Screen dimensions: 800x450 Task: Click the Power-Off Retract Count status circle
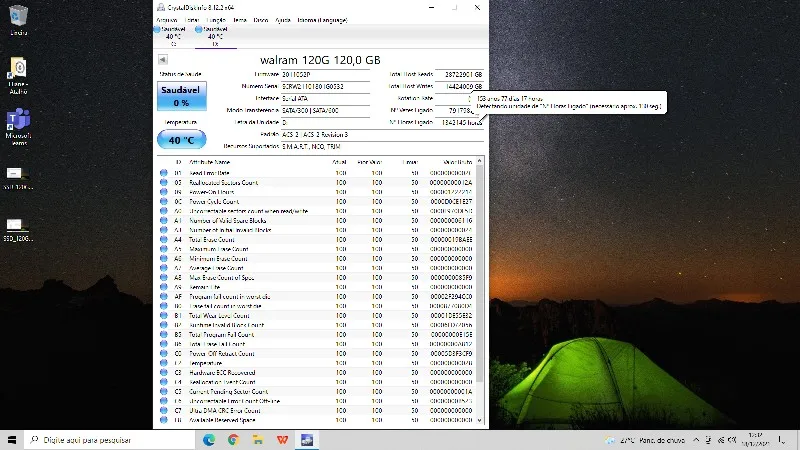click(x=164, y=353)
